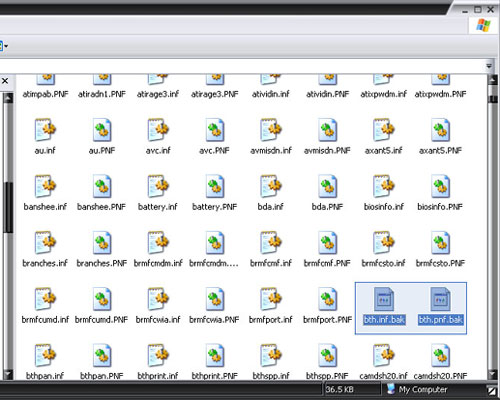This screenshot has width=500, height=400.
Task: Select the avmisdn.PNF file icon
Action: point(327,130)
